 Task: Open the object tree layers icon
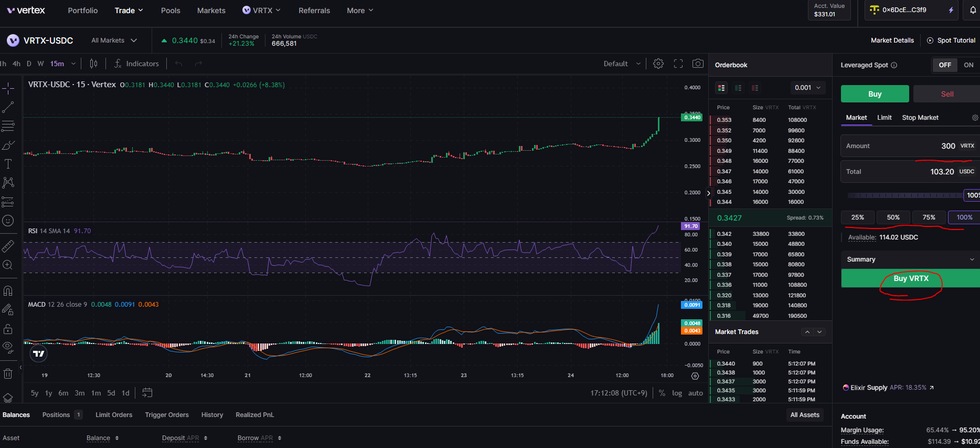pyautogui.click(x=8, y=398)
